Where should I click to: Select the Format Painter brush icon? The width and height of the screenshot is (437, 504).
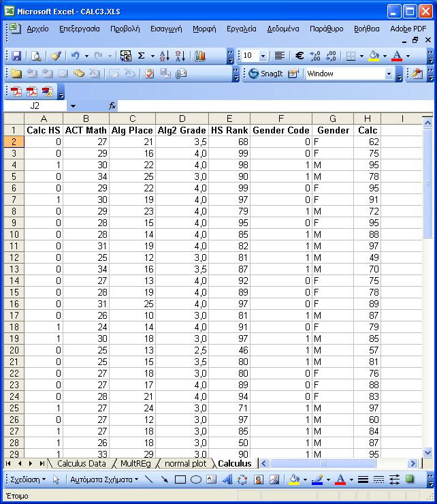56,56
